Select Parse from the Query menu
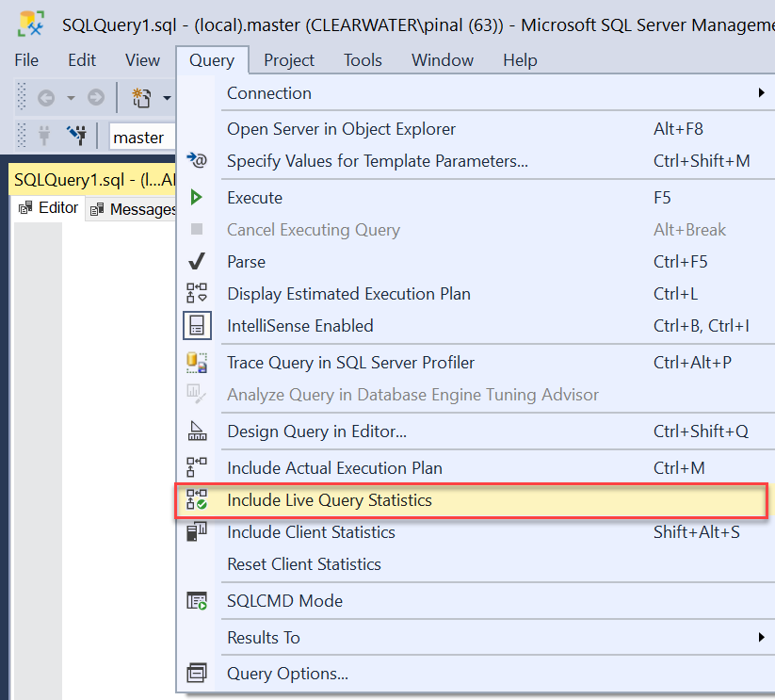The width and height of the screenshot is (775, 700). coord(476,262)
